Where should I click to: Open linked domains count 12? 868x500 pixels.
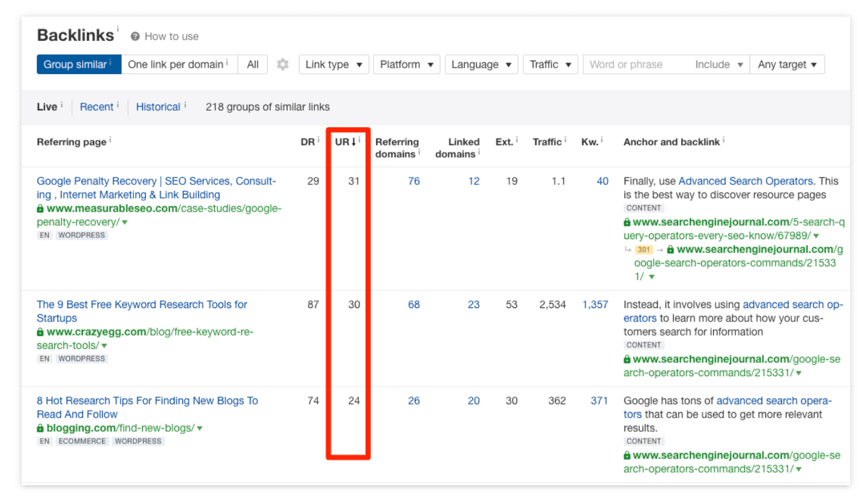point(474,181)
